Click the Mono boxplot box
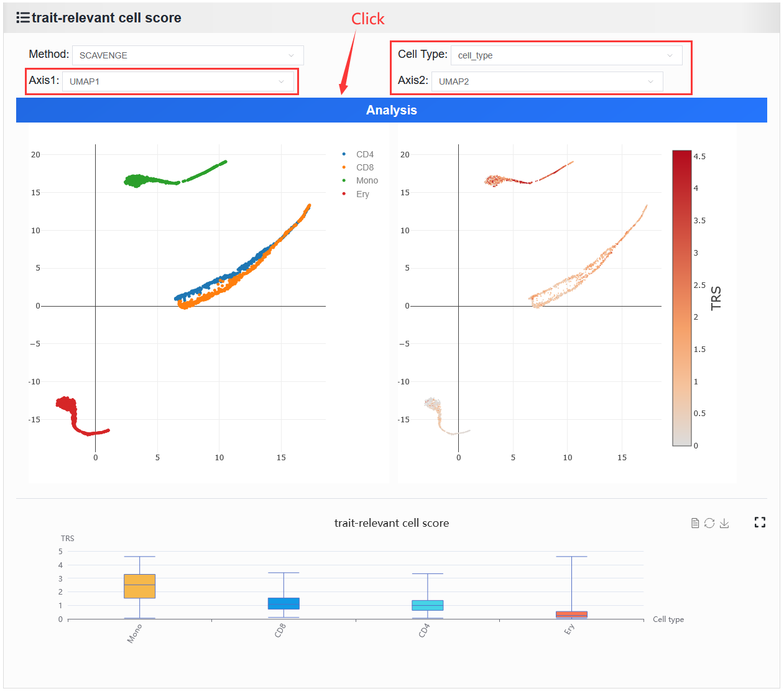Image resolution: width=784 pixels, height=691 pixels. point(139,586)
